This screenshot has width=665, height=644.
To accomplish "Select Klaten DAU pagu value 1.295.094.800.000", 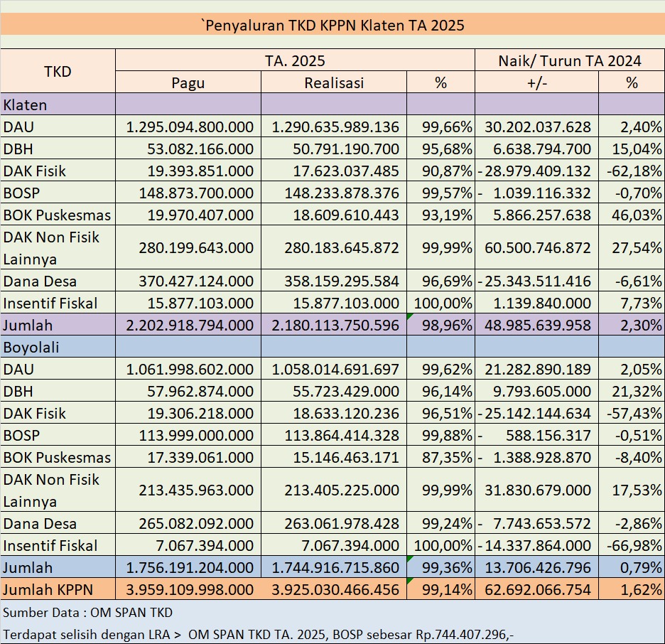I will tap(189, 127).
